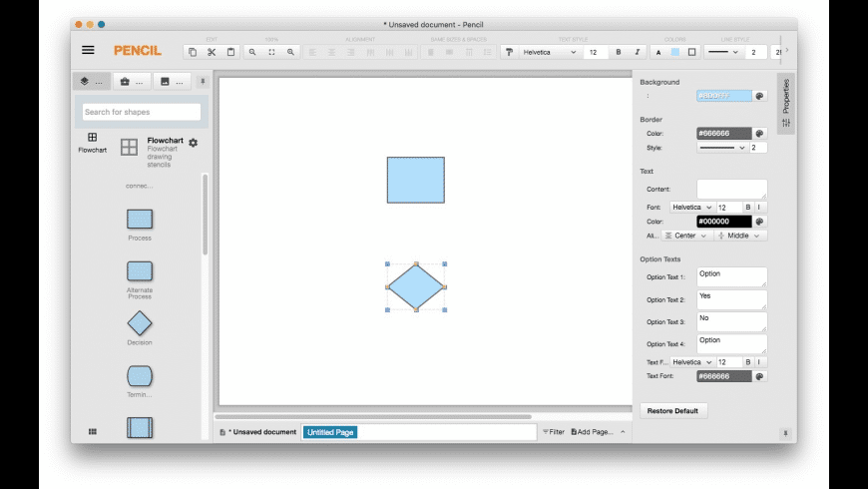
Task: Open the toolbar font family dropdown
Action: point(549,52)
